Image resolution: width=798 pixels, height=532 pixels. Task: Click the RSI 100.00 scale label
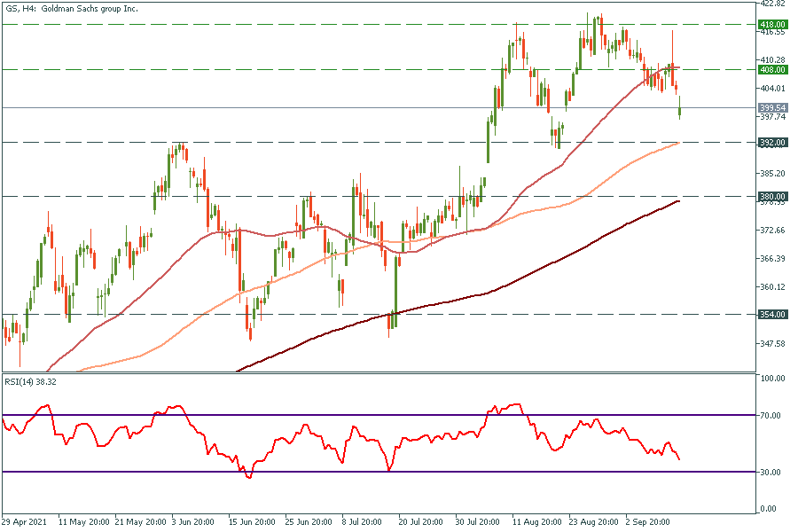click(x=772, y=379)
